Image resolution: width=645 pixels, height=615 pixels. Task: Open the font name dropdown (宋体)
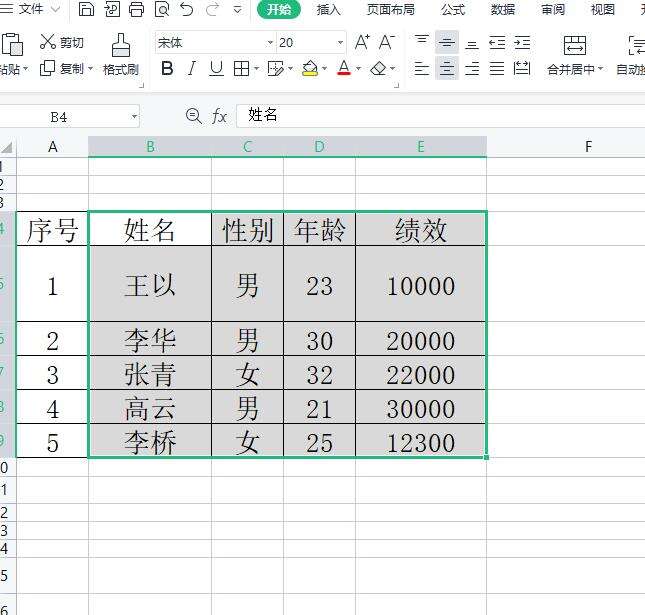pos(270,42)
